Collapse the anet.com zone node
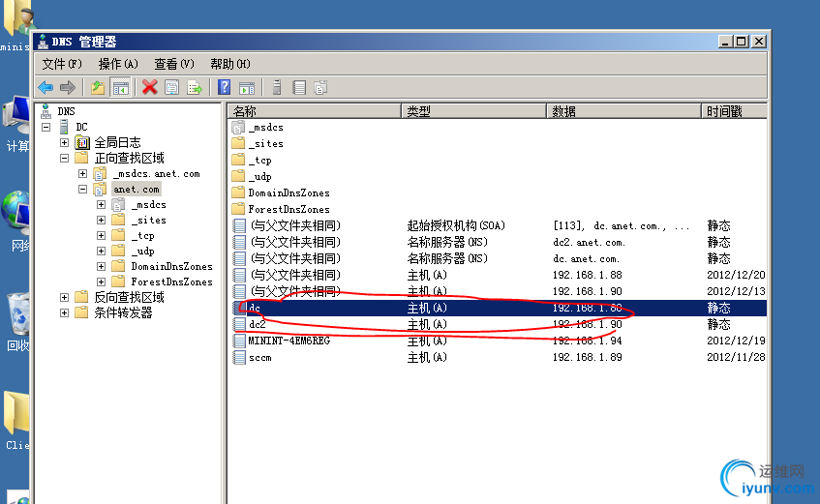This screenshot has width=820, height=504. 82,190
